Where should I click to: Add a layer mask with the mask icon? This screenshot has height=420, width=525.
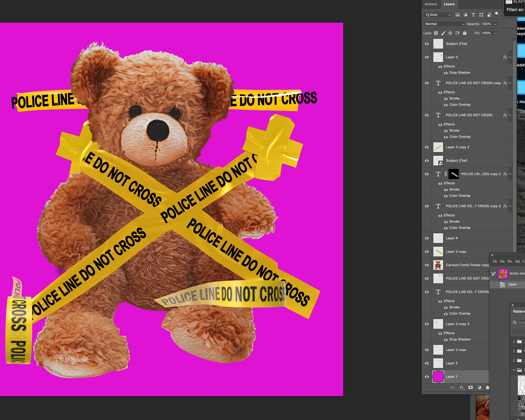pos(470,387)
